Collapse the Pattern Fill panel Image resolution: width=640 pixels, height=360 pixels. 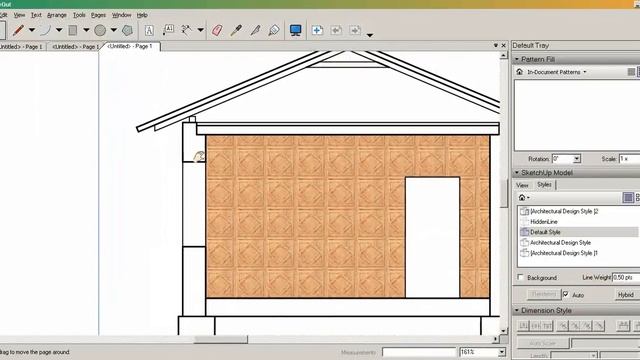click(517, 60)
